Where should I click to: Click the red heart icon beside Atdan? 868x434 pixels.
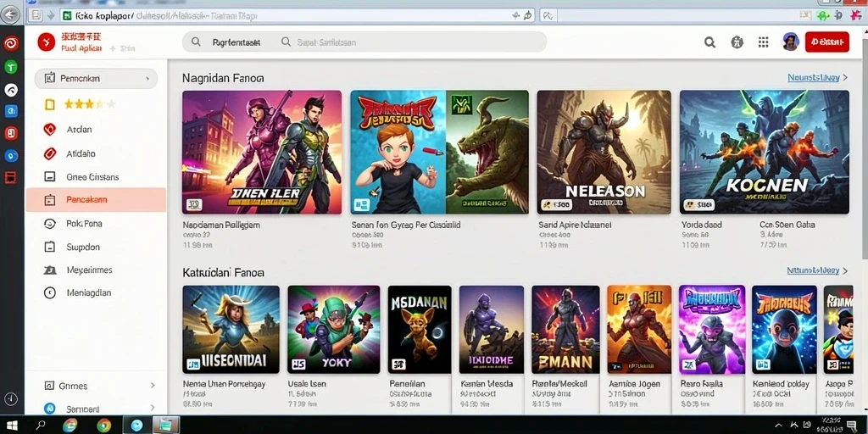point(50,130)
